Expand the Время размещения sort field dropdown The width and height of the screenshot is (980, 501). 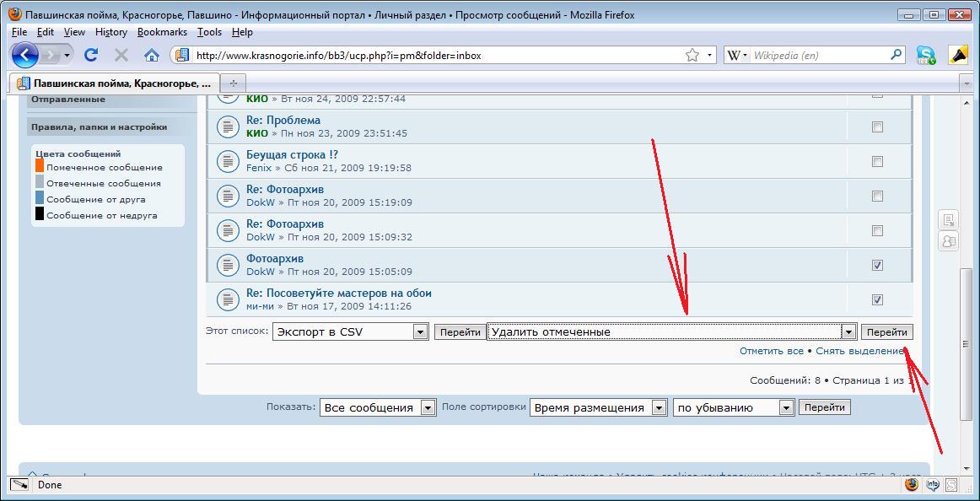659,408
